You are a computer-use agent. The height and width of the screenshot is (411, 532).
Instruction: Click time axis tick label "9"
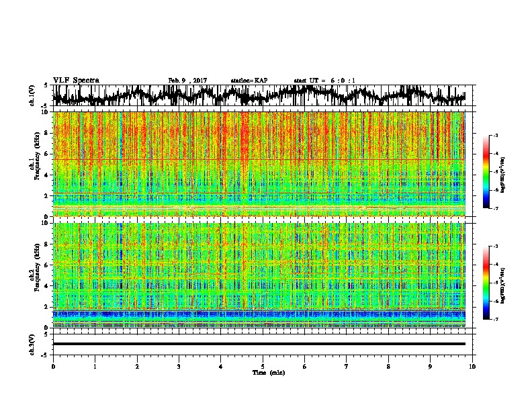(x=430, y=367)
